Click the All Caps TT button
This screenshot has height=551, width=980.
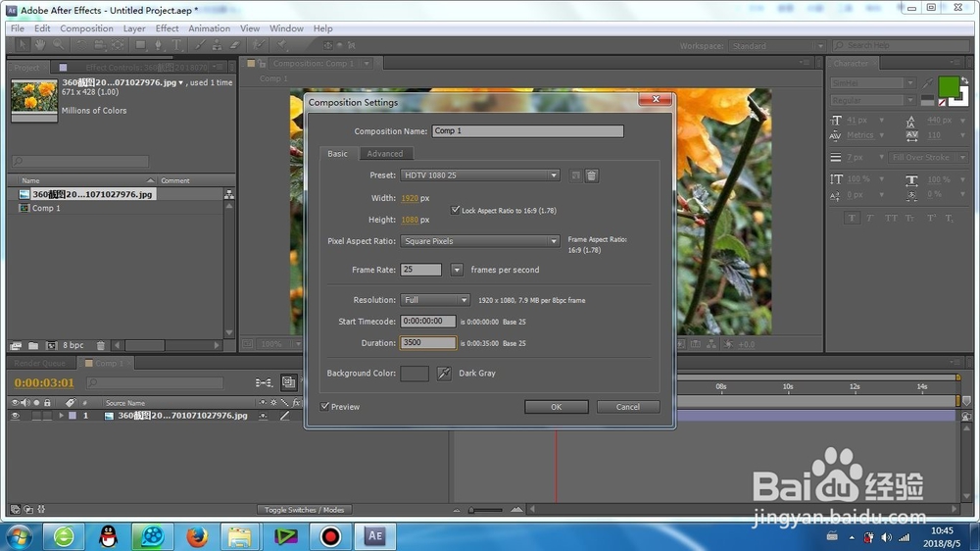pos(891,219)
